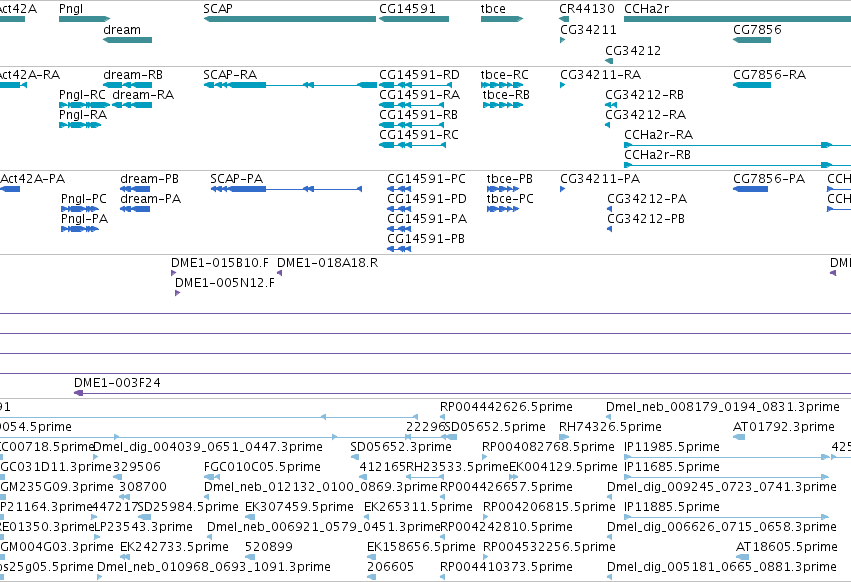Select the Pngl gene label
851x582 pixels.
71,9
